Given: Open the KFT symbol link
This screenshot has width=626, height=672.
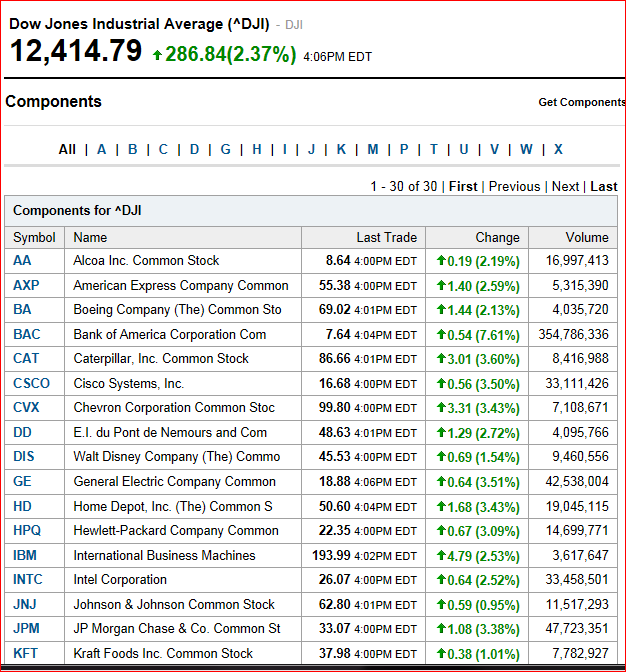Looking at the screenshot, I should pos(25,653).
